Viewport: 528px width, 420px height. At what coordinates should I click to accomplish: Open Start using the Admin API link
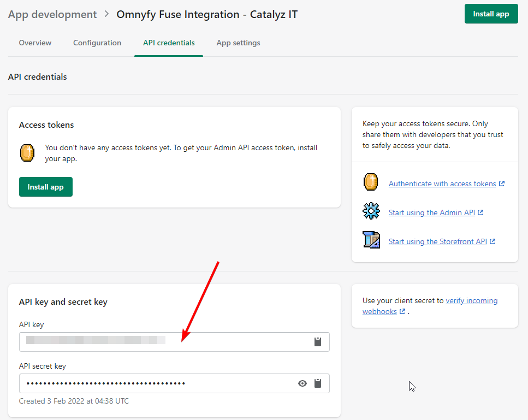[x=432, y=212]
